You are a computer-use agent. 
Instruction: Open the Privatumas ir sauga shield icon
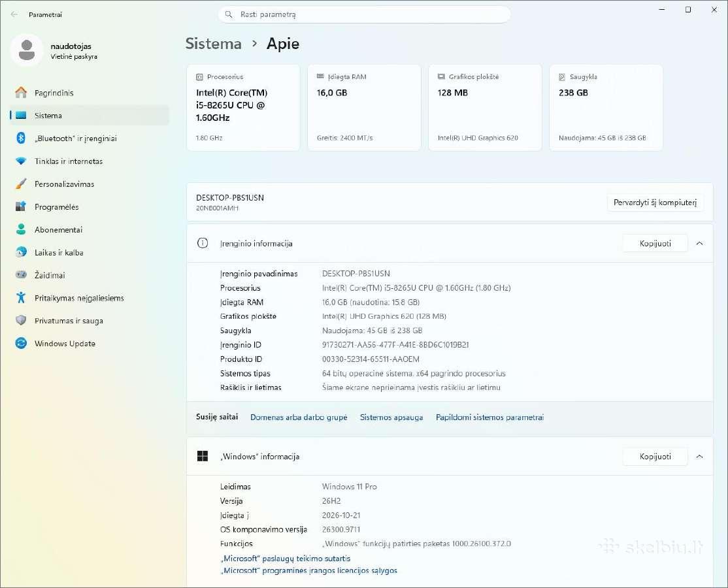(21, 320)
